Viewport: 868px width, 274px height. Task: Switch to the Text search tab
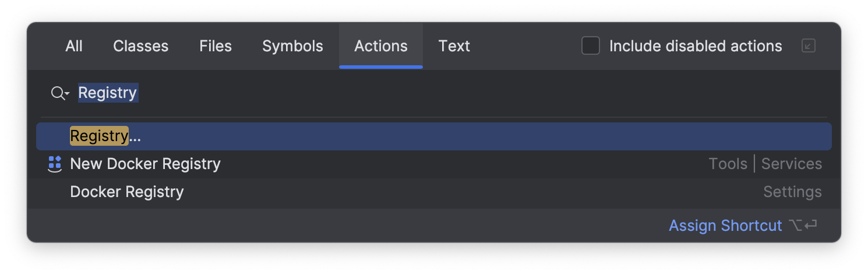coord(454,46)
